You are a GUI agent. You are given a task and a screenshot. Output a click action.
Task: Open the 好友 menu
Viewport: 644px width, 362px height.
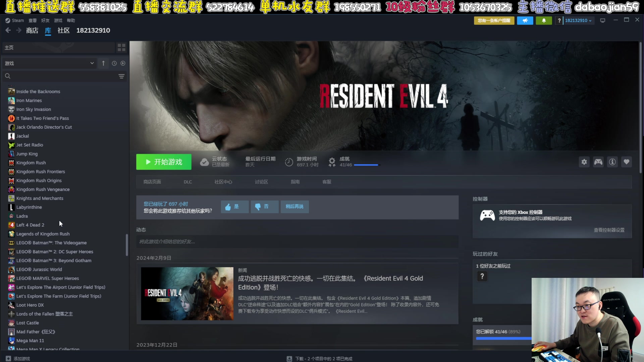point(45,20)
